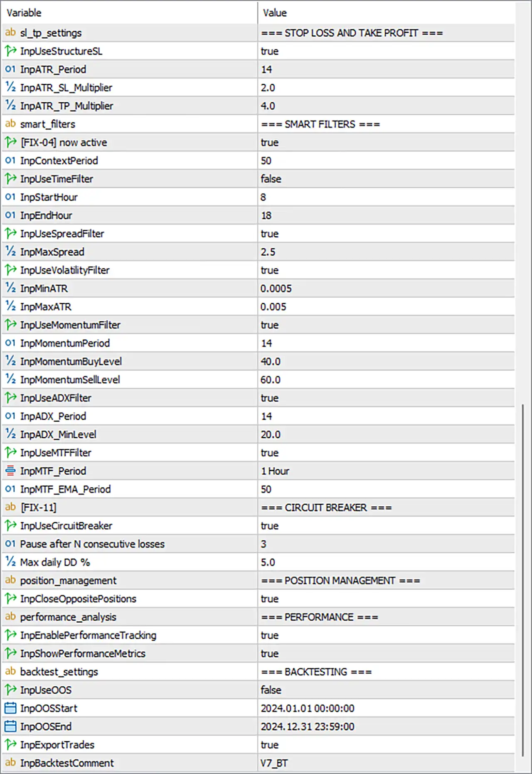
Task: Select the true value of InpUseSpreadFilter
Action: pyautogui.click(x=270, y=234)
